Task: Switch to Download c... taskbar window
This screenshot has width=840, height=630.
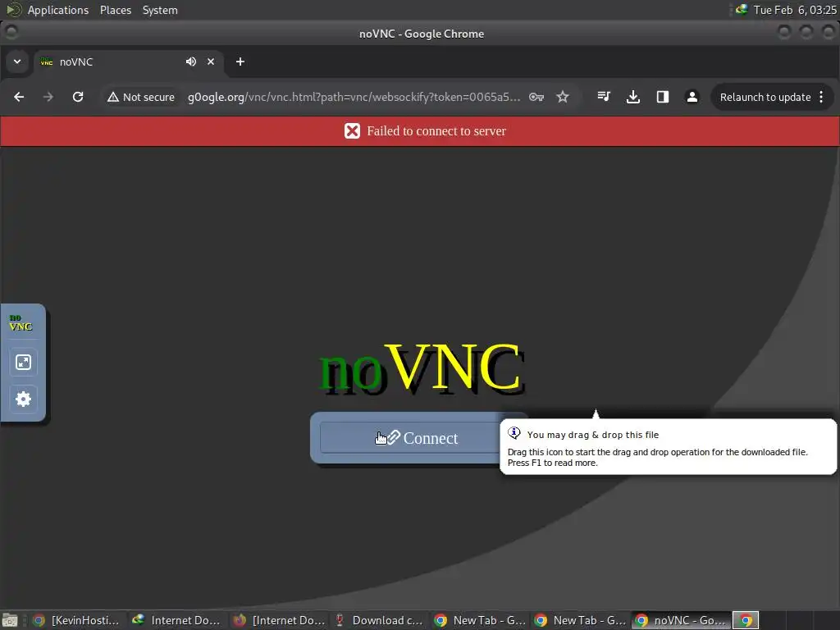Action: (x=379, y=620)
